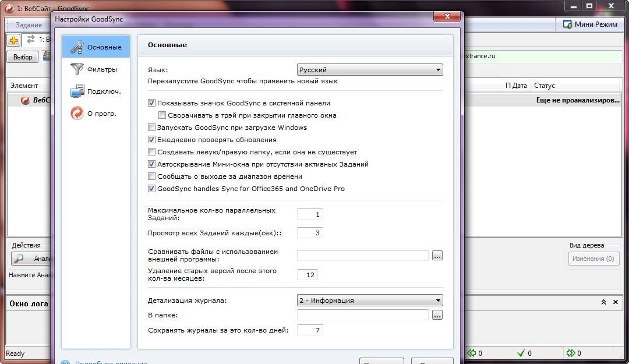
Task: Click the left green arrow status counter
Action: pos(475,353)
